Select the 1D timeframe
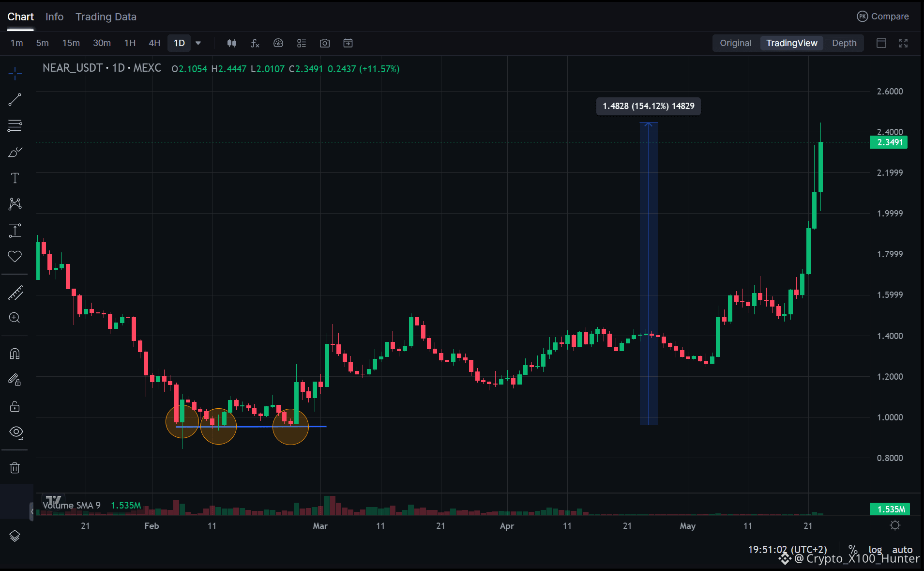 (179, 43)
